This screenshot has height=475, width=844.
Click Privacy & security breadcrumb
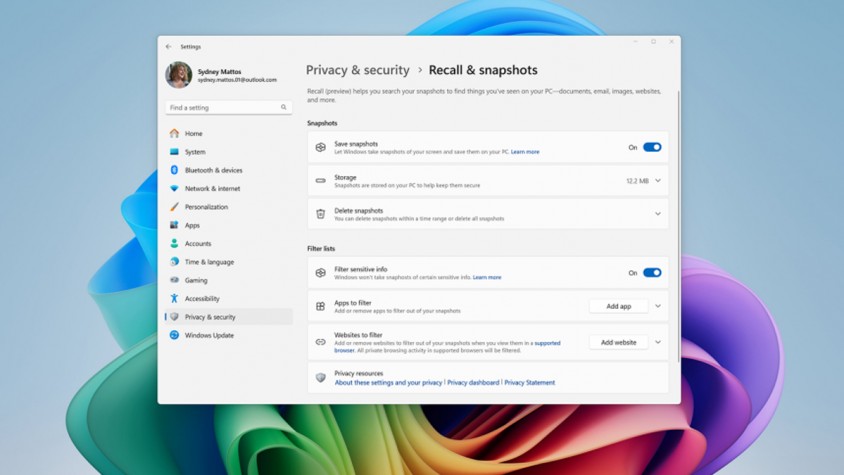(357, 70)
